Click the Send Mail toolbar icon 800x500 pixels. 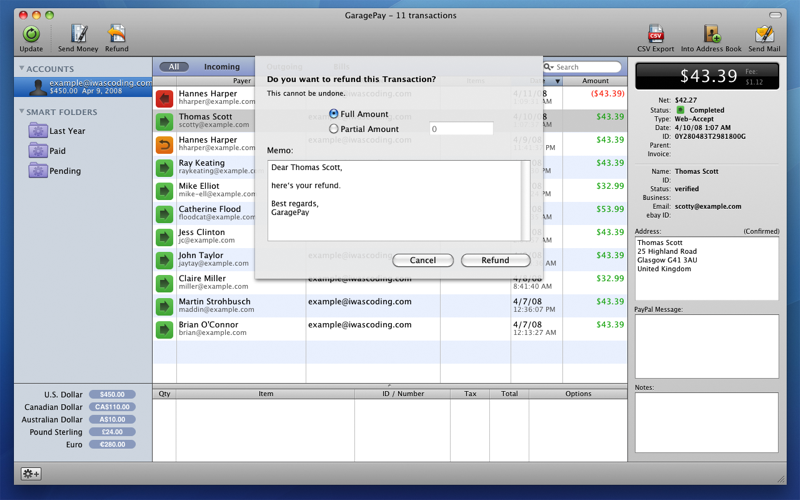point(764,35)
